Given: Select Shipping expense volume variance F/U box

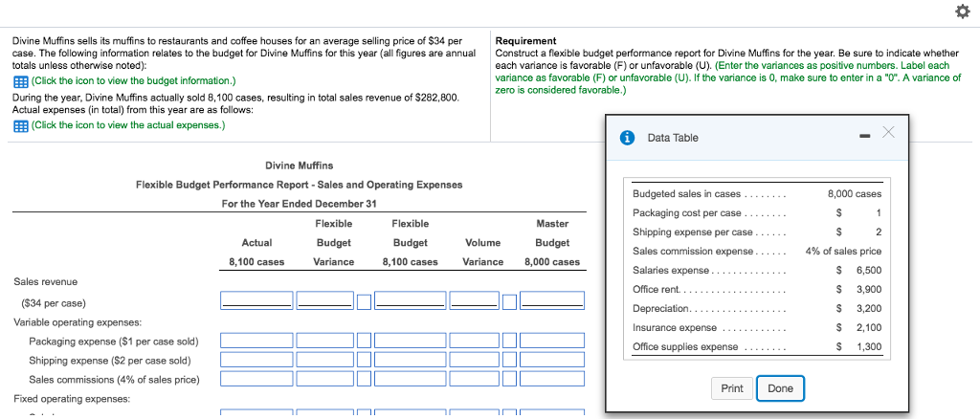Looking at the screenshot, I should pos(509,360).
